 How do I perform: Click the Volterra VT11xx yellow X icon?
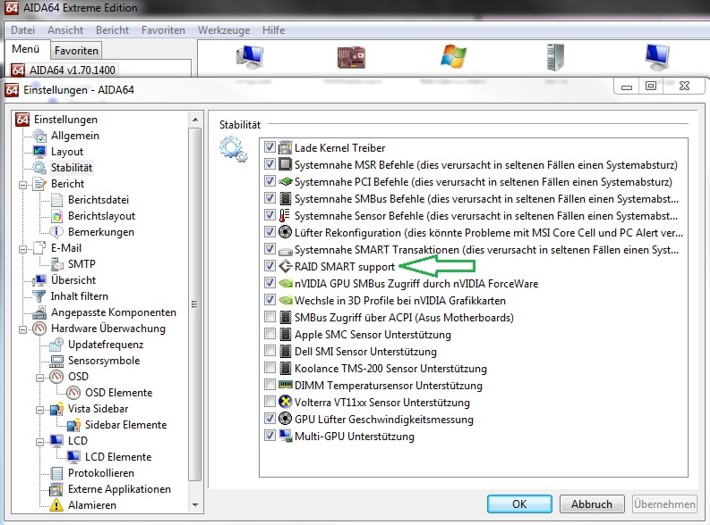(285, 402)
